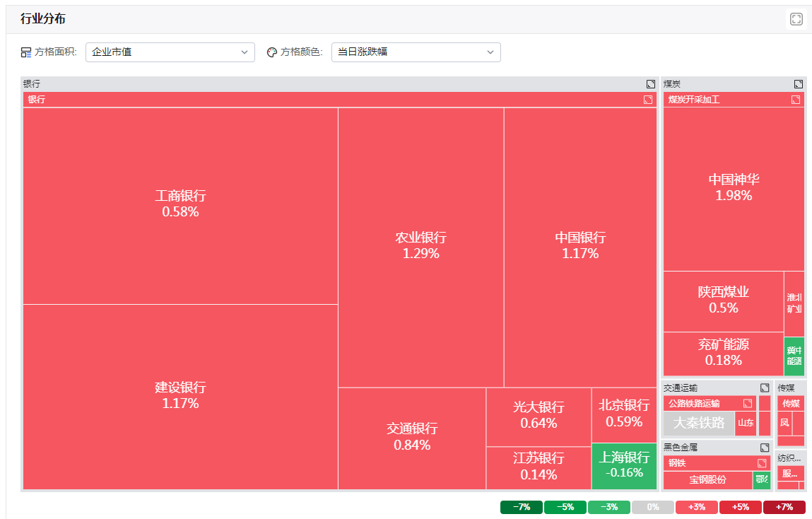Expand the 煤炭开采加工 sub-industry icon
This screenshot has width=812, height=519.
796,100
